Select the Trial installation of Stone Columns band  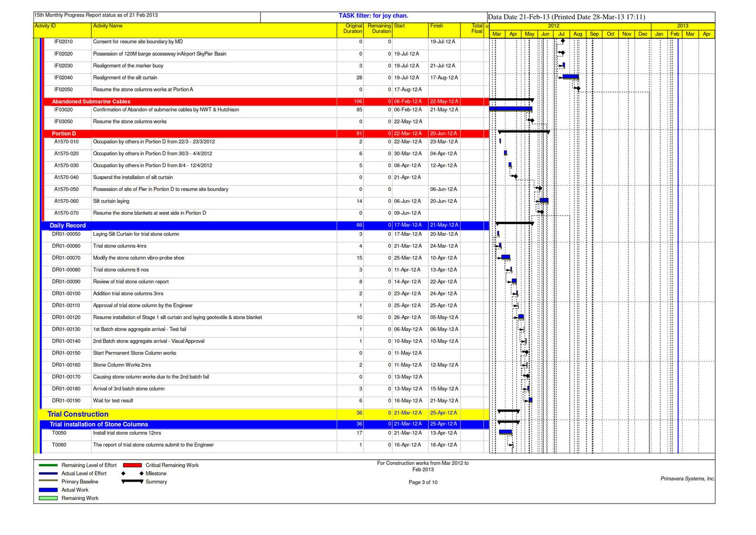tap(265, 424)
